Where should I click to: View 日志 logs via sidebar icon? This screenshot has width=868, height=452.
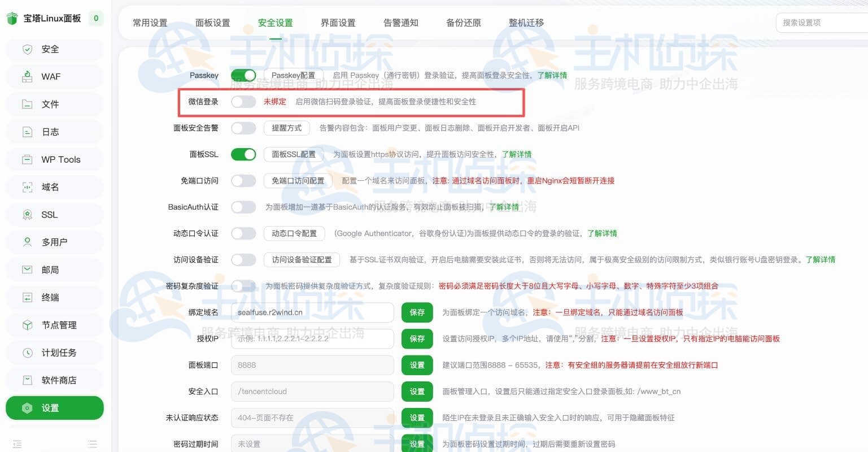(49, 132)
